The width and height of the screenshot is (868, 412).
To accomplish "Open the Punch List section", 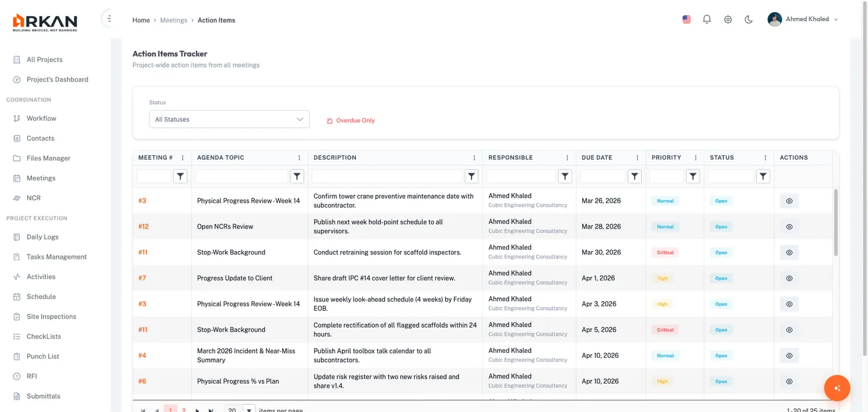I will click(x=42, y=356).
